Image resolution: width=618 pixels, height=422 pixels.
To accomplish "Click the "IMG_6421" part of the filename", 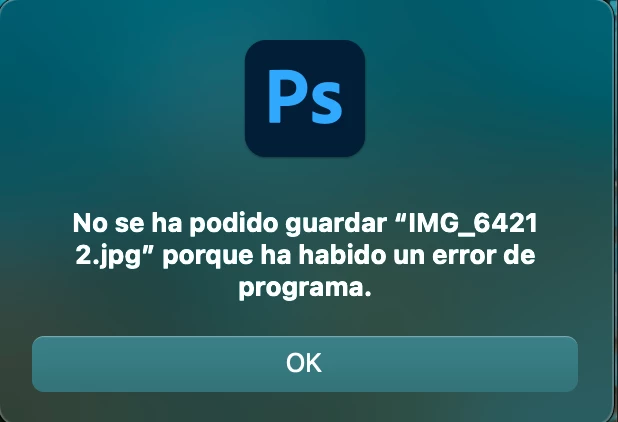I will [473, 224].
